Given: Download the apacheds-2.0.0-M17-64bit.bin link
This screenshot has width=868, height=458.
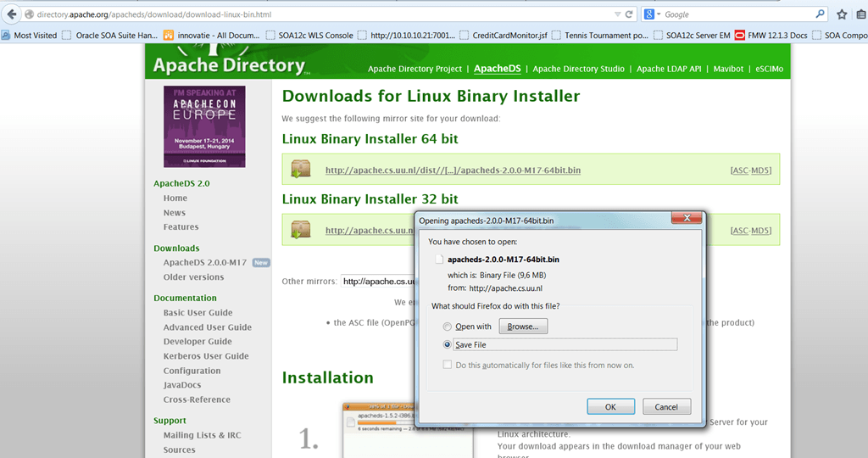Looking at the screenshot, I should coord(453,170).
